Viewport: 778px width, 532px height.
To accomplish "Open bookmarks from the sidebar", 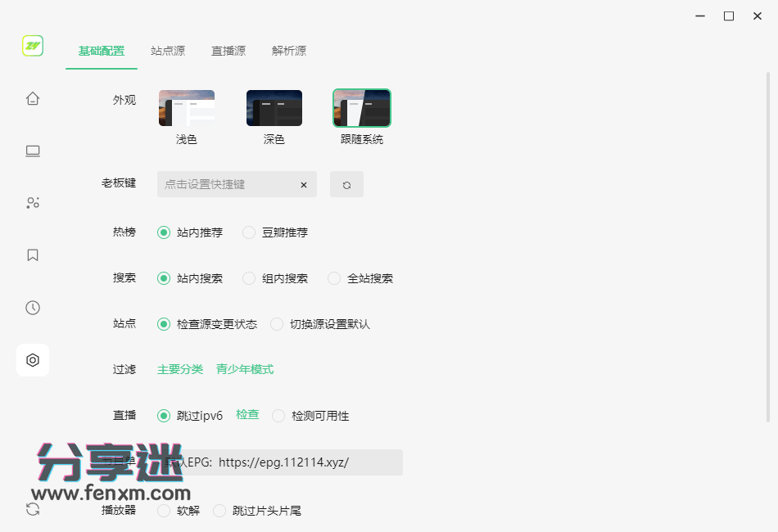I will 33,255.
